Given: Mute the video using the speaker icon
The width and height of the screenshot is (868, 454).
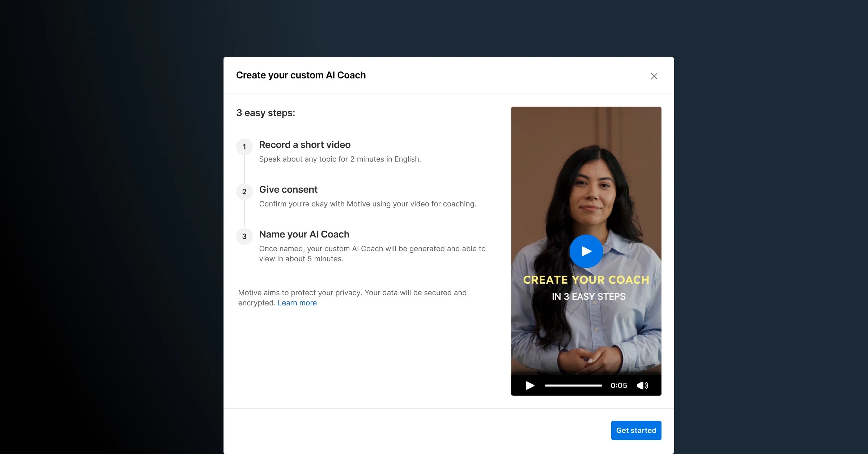Looking at the screenshot, I should point(642,385).
